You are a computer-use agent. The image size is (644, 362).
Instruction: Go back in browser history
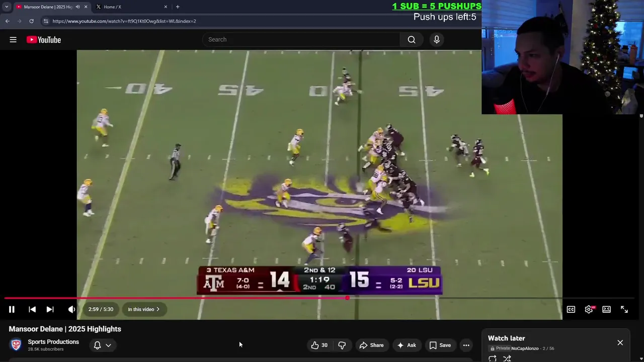[8, 21]
